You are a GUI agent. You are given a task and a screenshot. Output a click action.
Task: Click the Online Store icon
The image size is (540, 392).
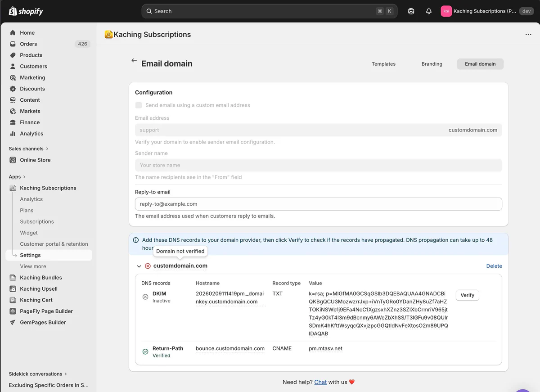(x=13, y=160)
